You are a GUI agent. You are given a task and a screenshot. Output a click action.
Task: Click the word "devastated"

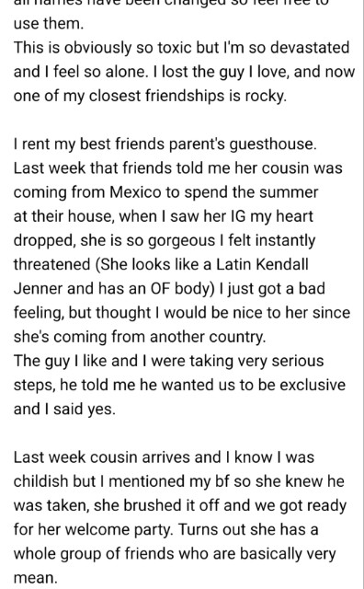(310, 48)
